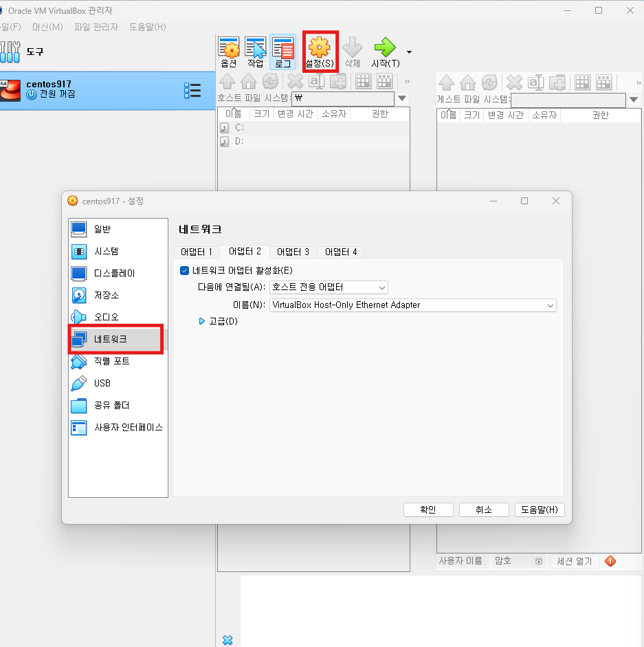
Task: Go up one folder in host file pane
Action: (227, 81)
